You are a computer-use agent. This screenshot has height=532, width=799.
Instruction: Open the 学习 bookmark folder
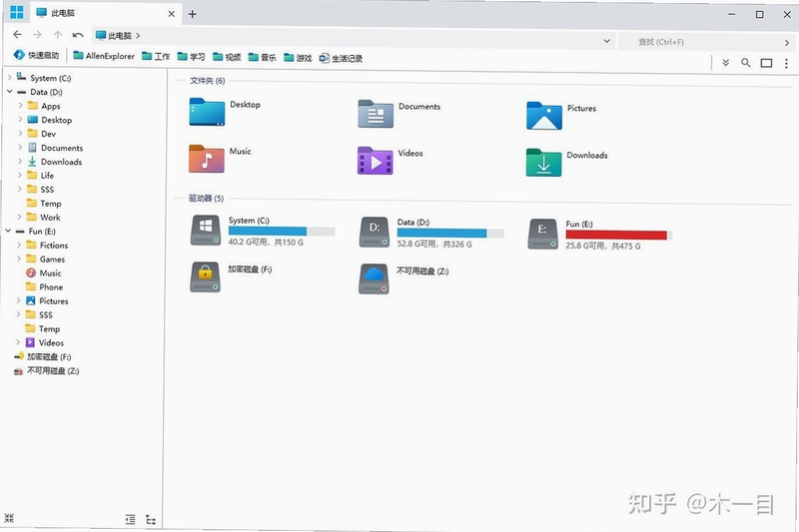coord(191,57)
